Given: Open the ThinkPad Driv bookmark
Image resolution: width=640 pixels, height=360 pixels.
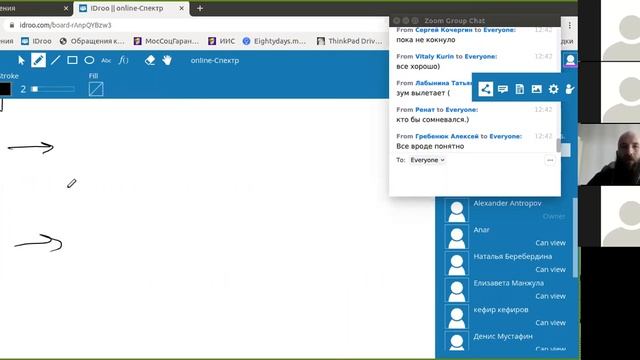Looking at the screenshot, I should [x=350, y=41].
